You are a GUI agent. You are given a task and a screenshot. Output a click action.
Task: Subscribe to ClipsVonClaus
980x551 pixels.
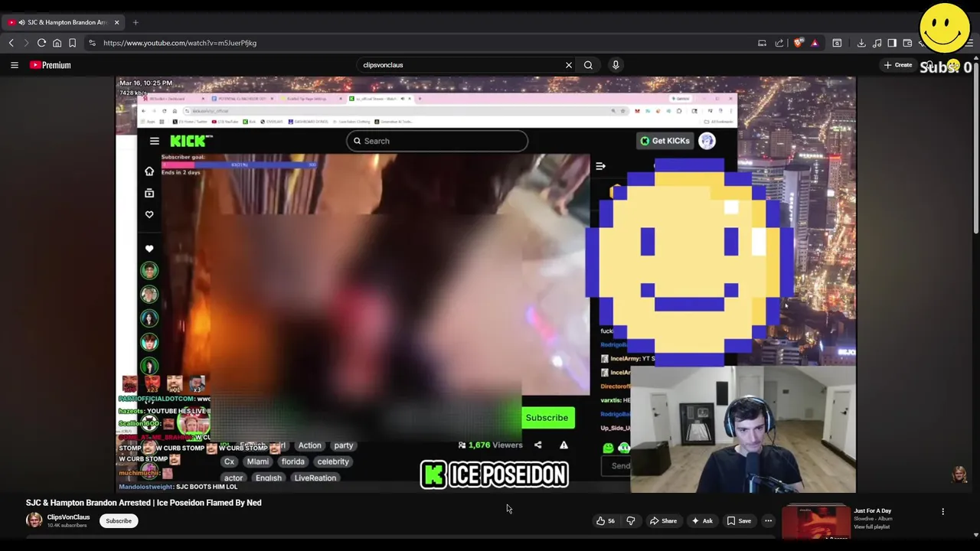(119, 521)
